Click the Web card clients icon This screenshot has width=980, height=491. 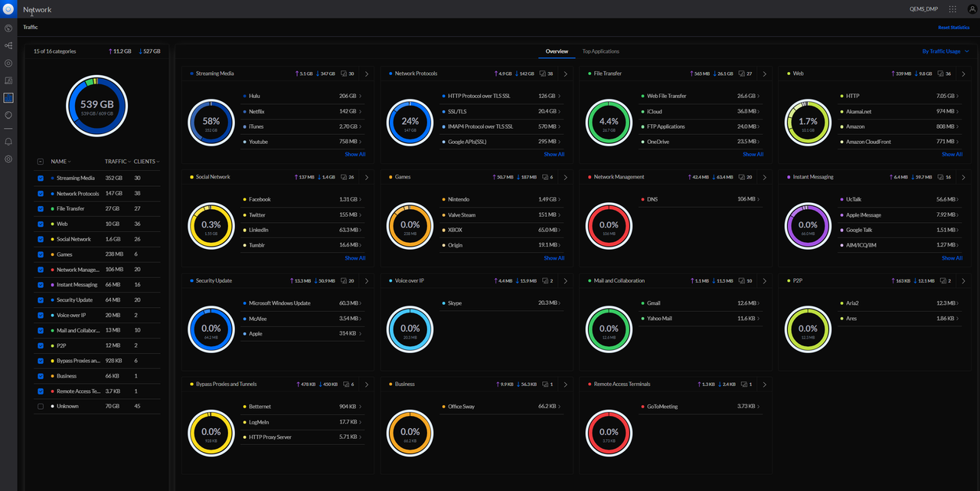point(941,74)
